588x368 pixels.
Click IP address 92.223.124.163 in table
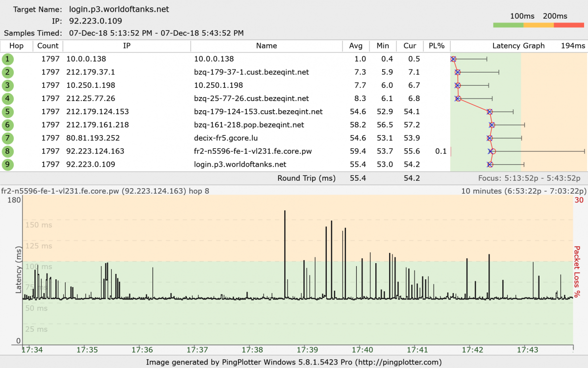(96, 151)
